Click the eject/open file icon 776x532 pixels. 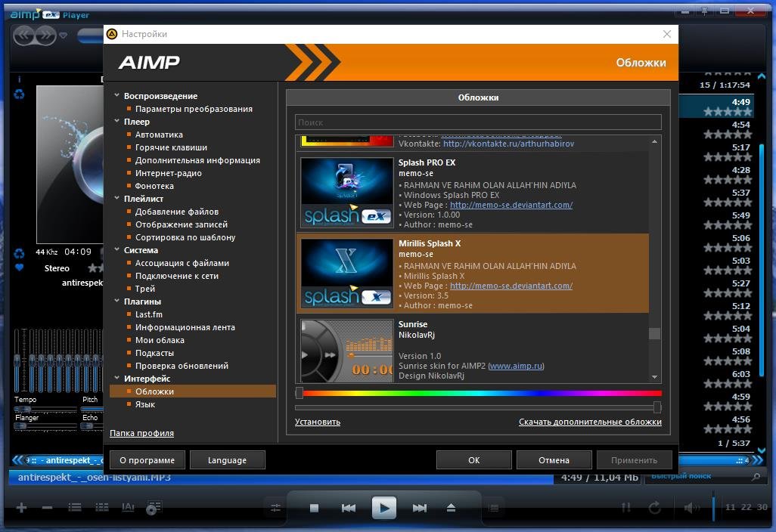tap(451, 509)
